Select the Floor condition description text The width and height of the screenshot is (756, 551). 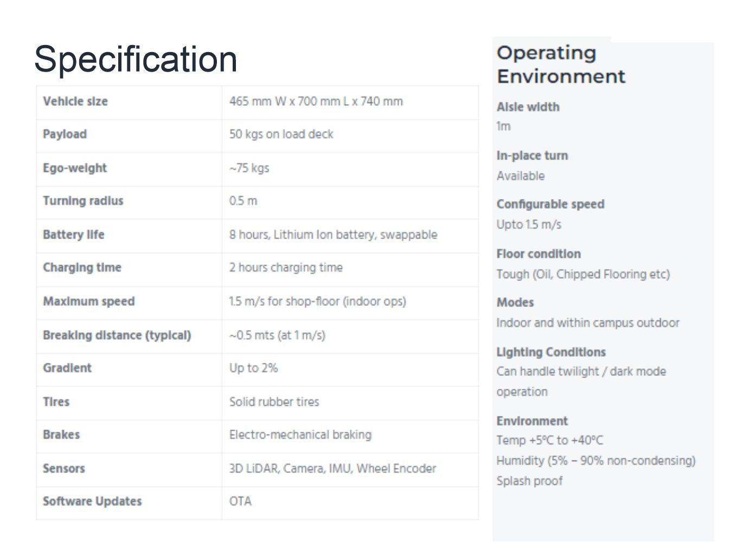click(x=583, y=274)
